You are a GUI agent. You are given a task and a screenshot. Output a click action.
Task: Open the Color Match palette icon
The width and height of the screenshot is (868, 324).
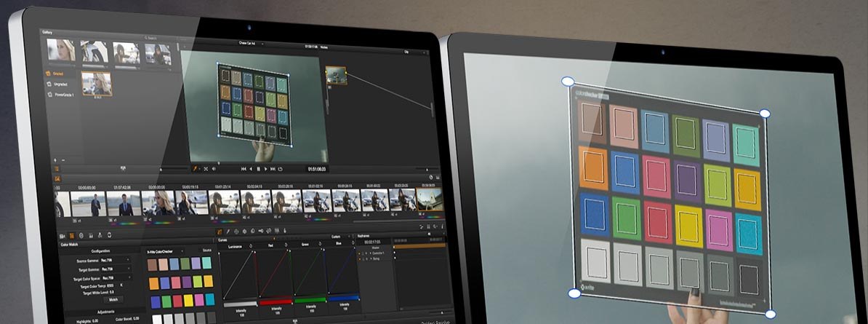tap(71, 235)
